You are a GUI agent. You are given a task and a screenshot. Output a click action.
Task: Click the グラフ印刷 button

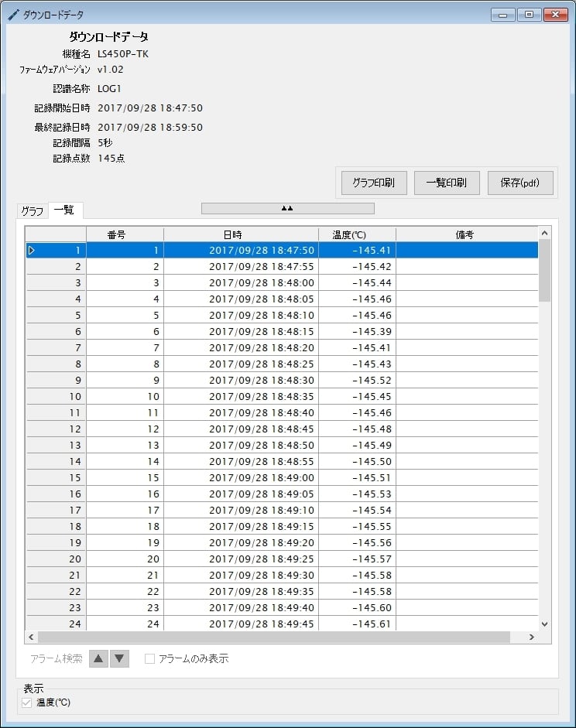click(x=374, y=183)
